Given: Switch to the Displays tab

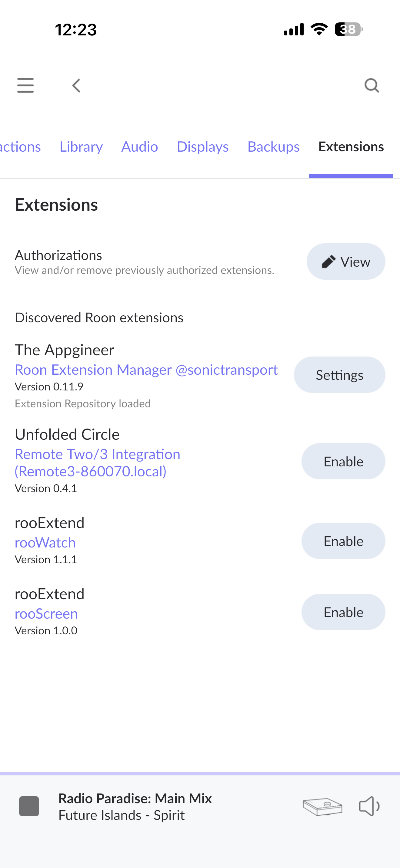Looking at the screenshot, I should 203,146.
